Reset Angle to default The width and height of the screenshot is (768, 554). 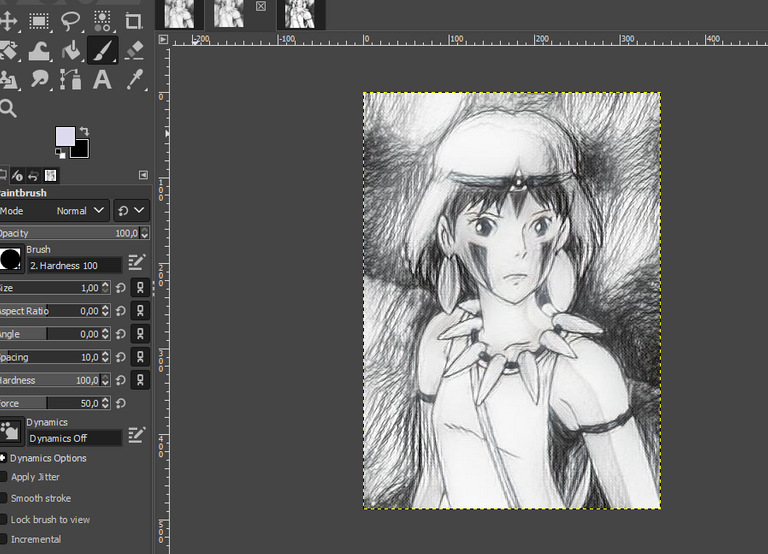(120, 334)
